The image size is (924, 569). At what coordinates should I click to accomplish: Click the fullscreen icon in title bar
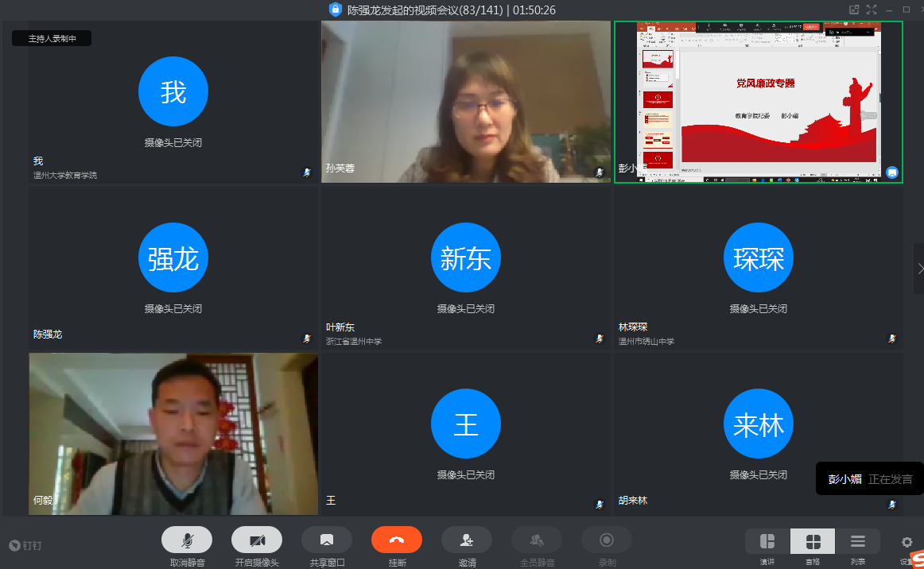click(x=872, y=10)
